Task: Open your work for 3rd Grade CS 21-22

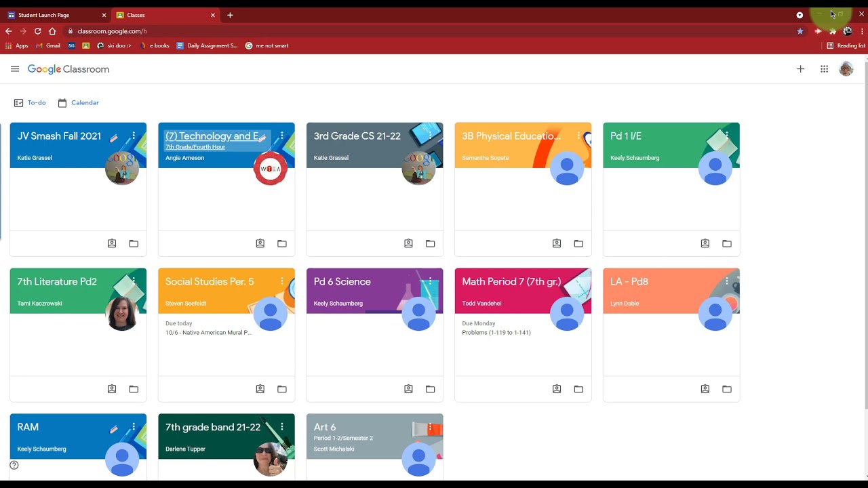Action: click(408, 243)
